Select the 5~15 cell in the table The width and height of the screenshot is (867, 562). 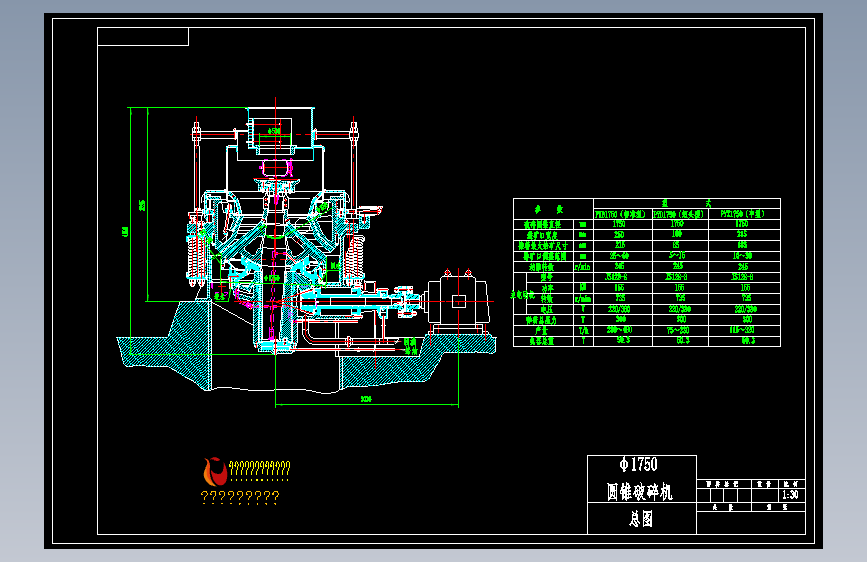click(x=677, y=256)
